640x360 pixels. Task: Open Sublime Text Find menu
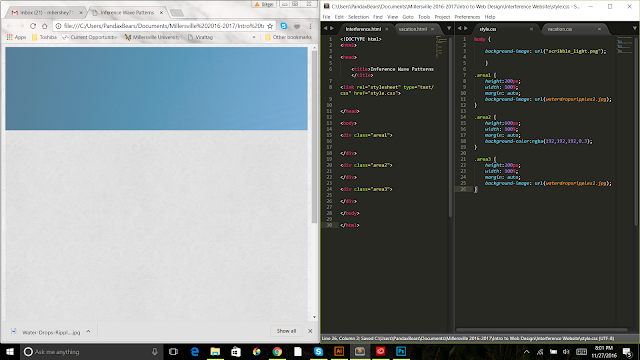point(378,17)
